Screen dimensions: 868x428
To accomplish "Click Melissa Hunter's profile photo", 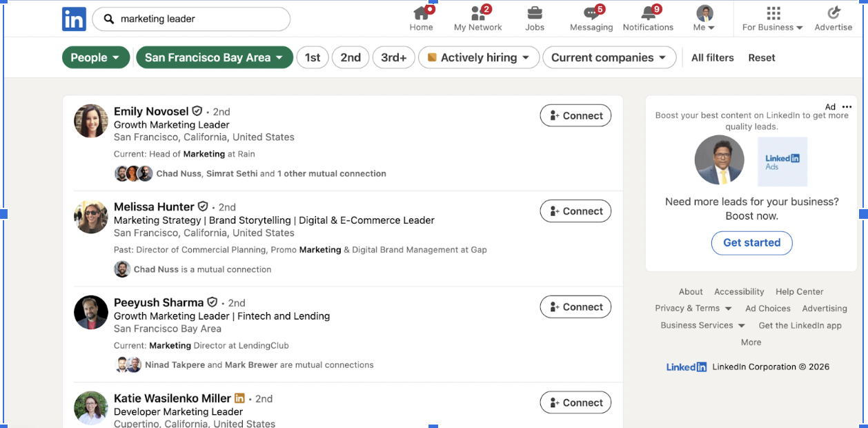I will [91, 217].
